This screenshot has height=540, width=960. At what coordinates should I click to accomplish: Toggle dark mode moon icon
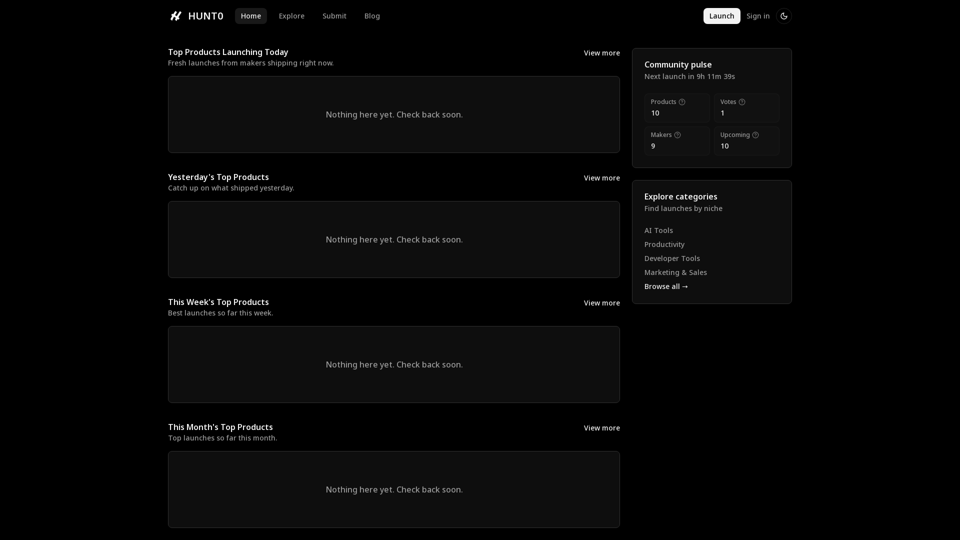[x=784, y=16]
